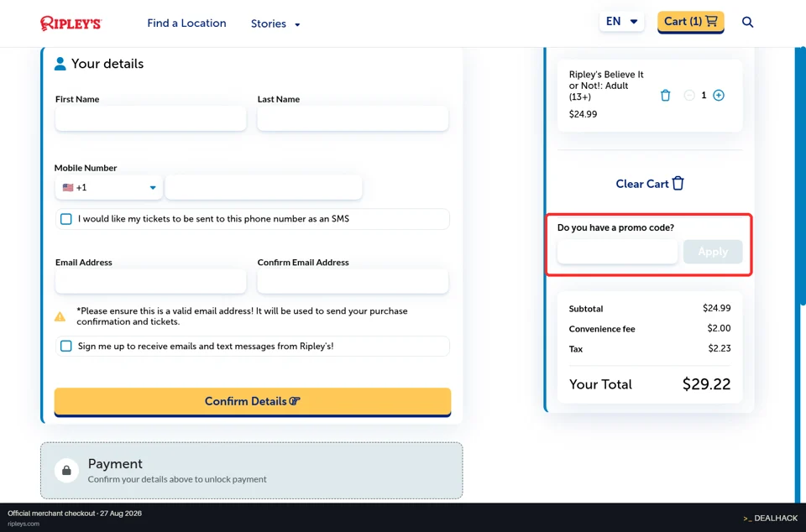Click Confirm Details button
Image resolution: width=806 pixels, height=532 pixels.
coord(253,402)
